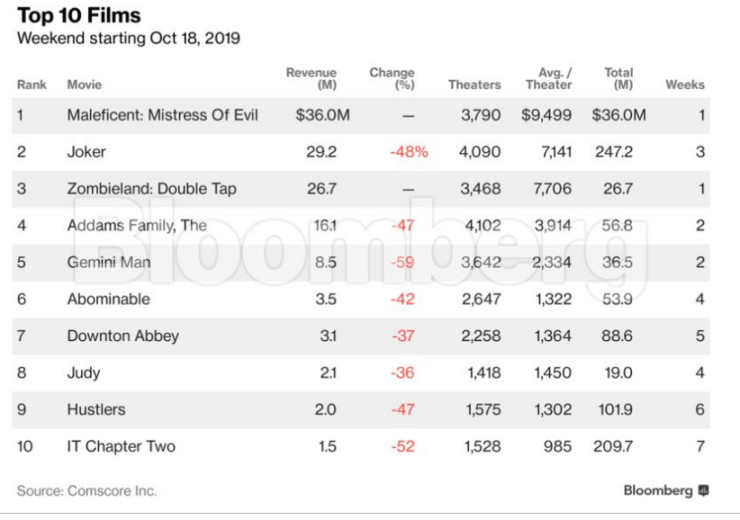
Task: Click the Avg. / Theater column header
Action: (x=548, y=79)
